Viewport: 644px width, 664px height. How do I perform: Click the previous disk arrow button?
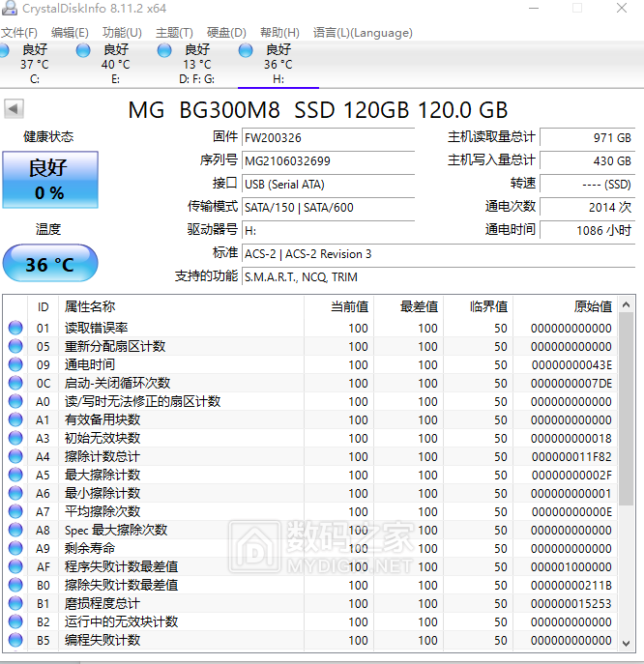point(14,109)
